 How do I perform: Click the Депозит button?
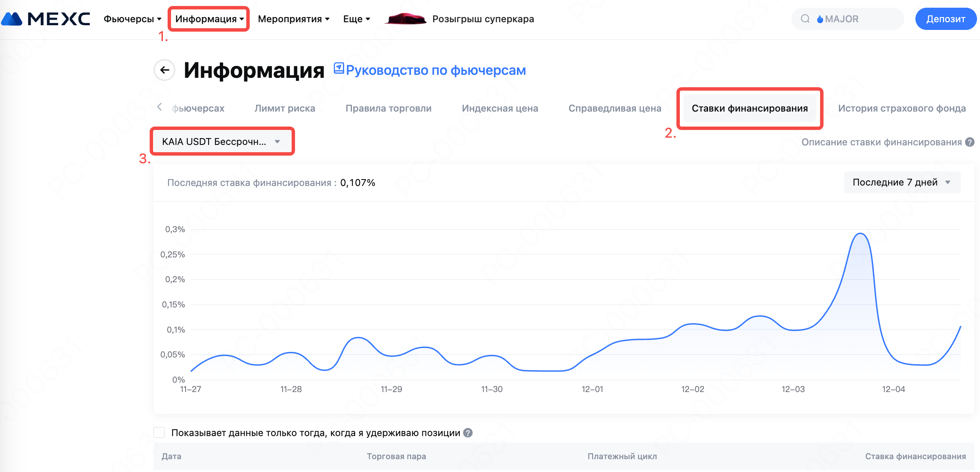(945, 19)
